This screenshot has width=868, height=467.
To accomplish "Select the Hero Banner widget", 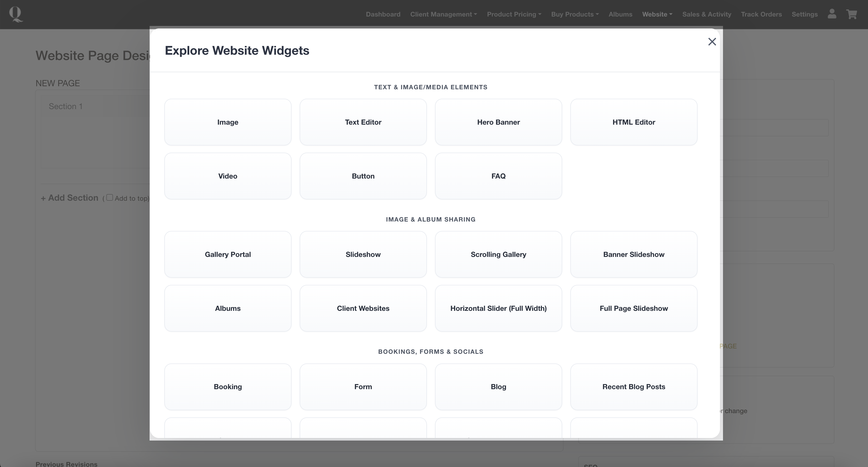I will click(498, 122).
